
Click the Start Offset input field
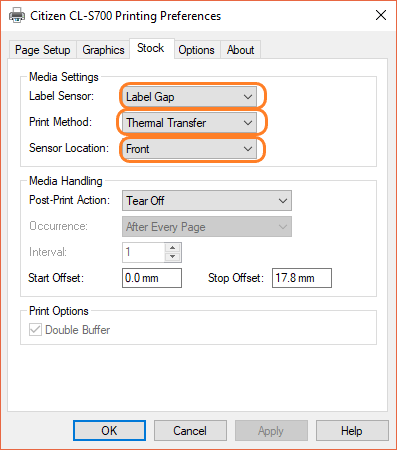click(x=152, y=278)
